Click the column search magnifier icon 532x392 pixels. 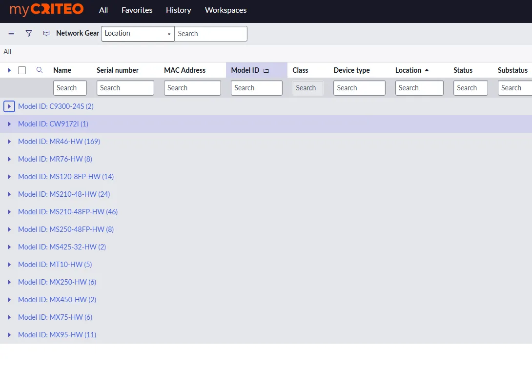click(40, 70)
